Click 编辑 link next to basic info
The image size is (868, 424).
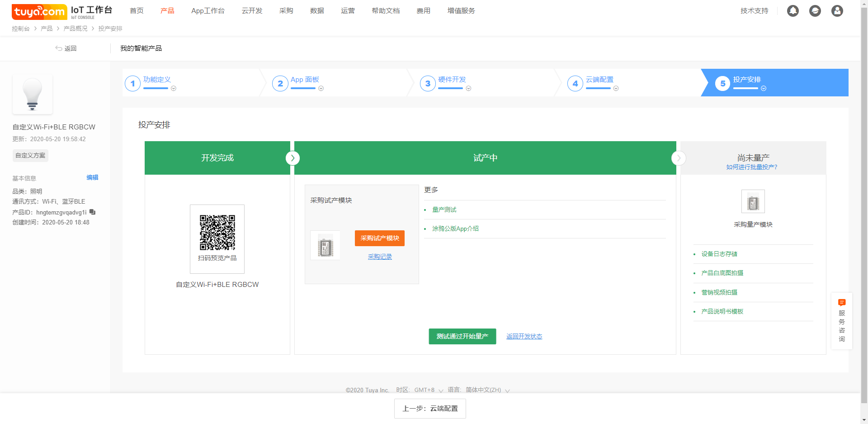click(x=92, y=177)
